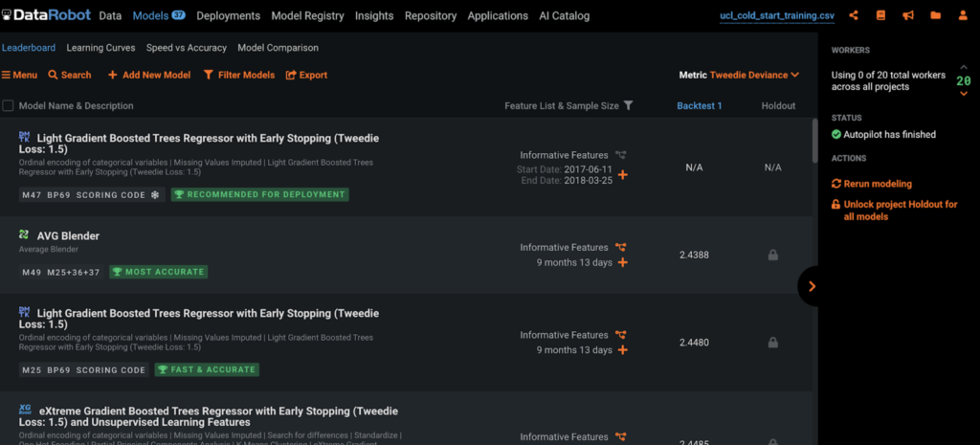Click Rerun modeling

871,184
